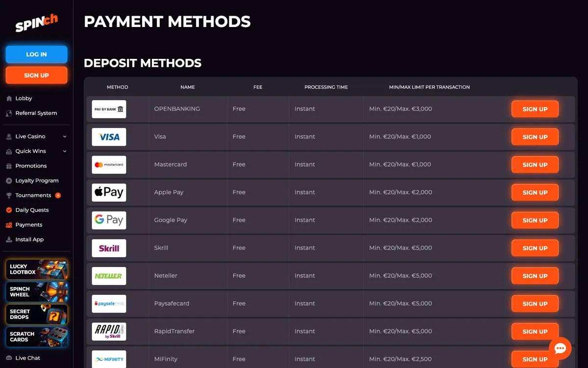Click 'Min. €20/Max. €3,000' limit text

click(x=400, y=109)
